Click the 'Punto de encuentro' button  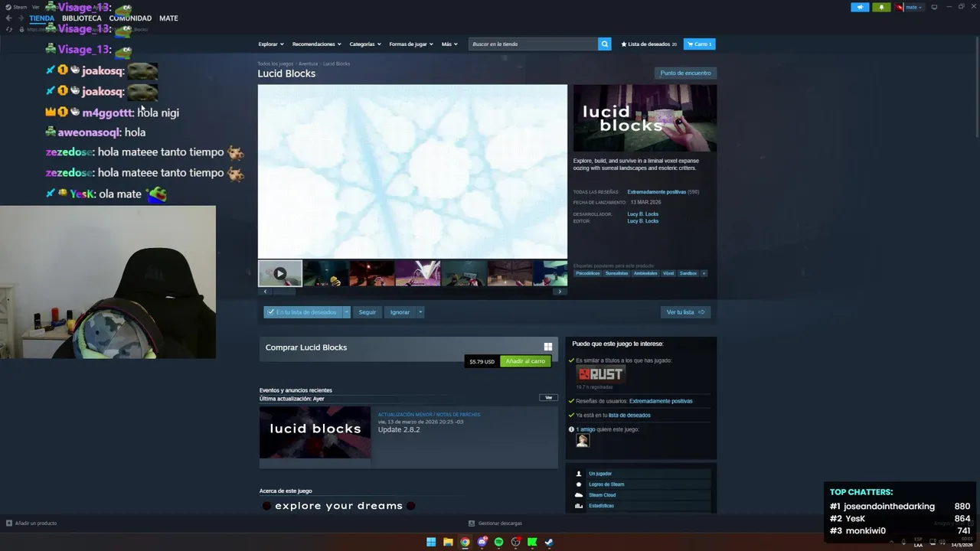pos(685,73)
